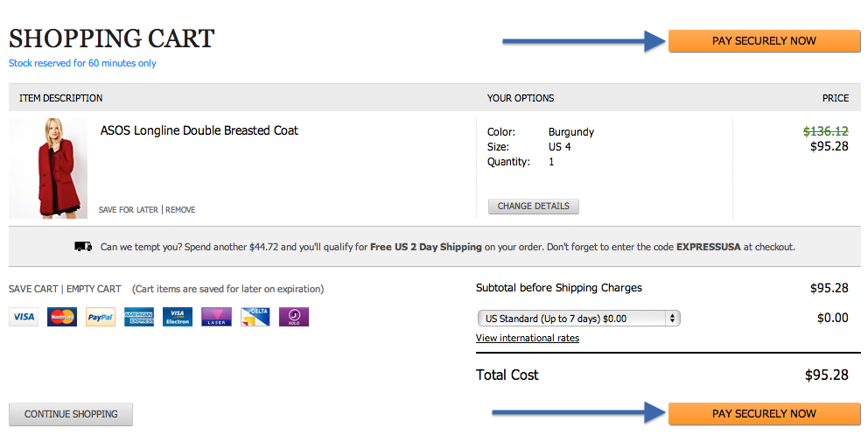Click the Change Details button
The image size is (868, 442).
534,207
